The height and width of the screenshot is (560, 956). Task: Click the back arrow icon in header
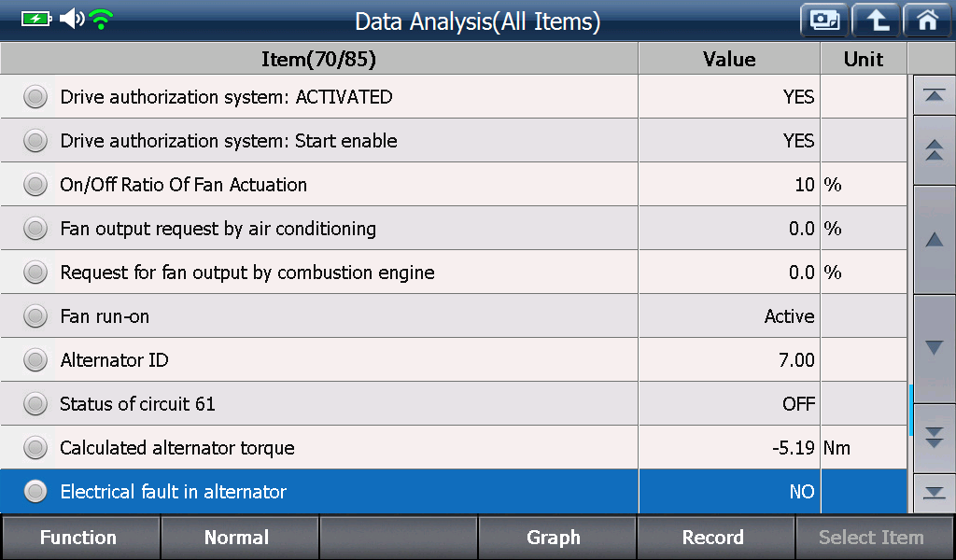[876, 21]
